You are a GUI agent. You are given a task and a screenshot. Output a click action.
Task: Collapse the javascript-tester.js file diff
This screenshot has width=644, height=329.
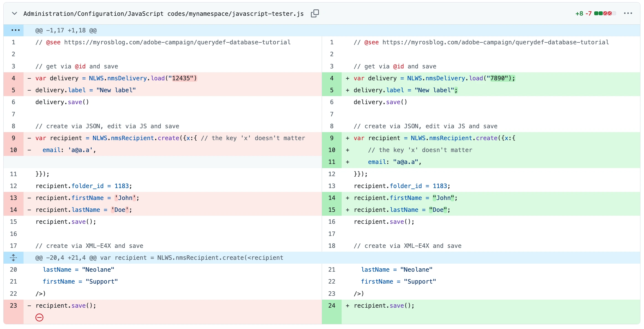coord(14,14)
